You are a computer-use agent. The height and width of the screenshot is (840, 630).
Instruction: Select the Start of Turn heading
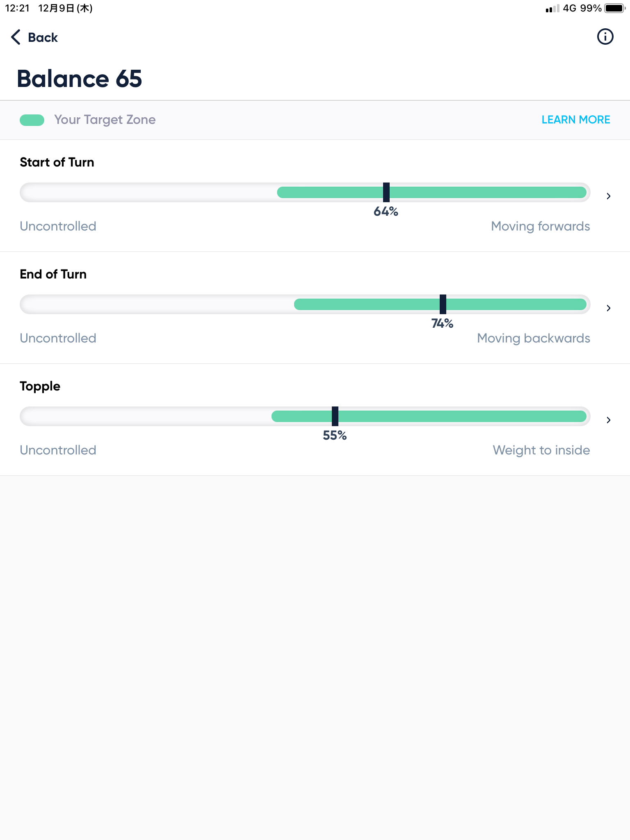coord(57,162)
